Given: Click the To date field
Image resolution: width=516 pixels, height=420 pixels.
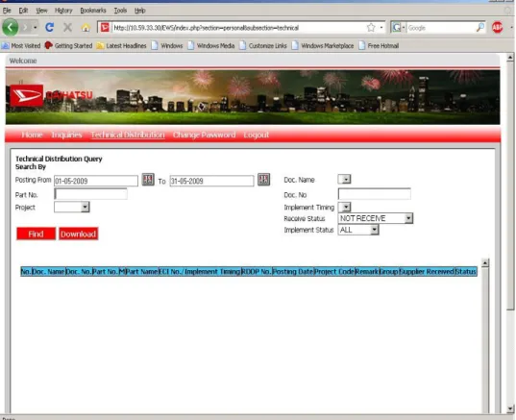Looking at the screenshot, I should [x=211, y=181].
